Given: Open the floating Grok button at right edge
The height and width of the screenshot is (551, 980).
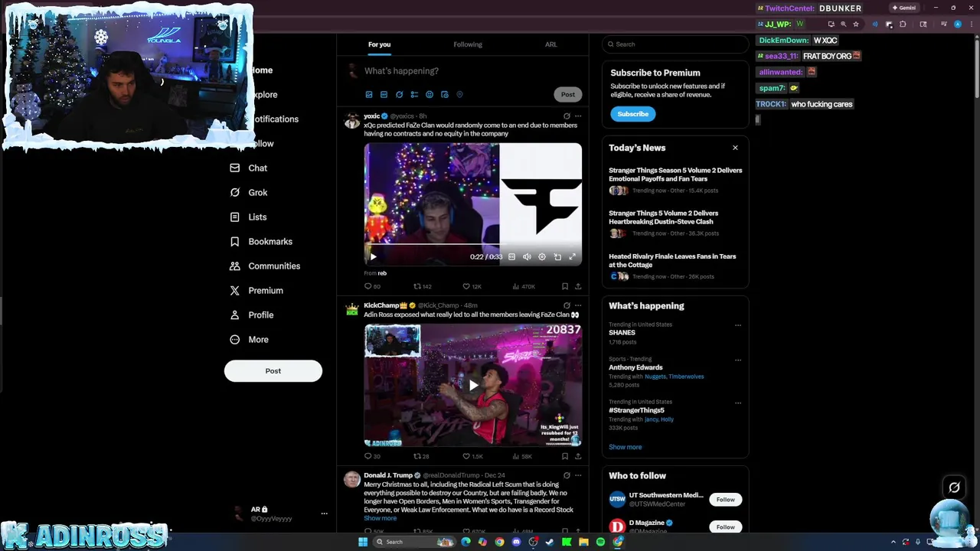Looking at the screenshot, I should click(954, 487).
